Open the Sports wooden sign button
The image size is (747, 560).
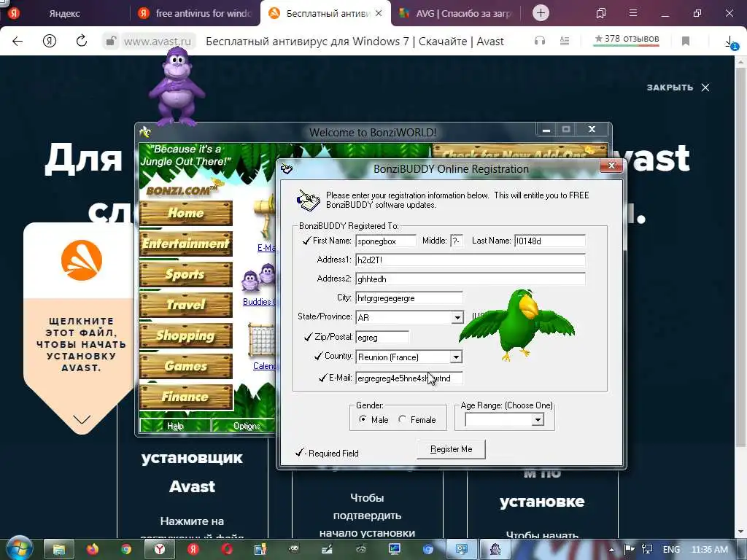[186, 274]
